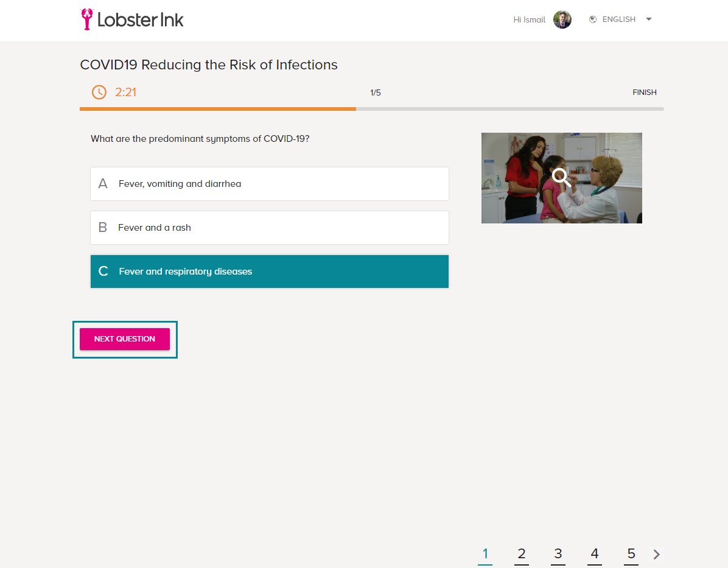
Task: Enlarge the doctor examination thumbnail
Action: point(562,178)
